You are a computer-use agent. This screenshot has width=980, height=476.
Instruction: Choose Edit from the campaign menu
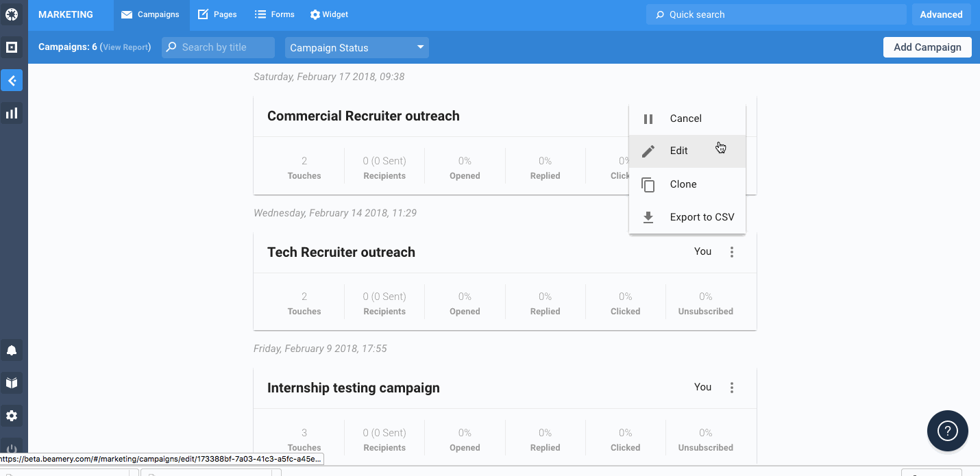(687, 151)
